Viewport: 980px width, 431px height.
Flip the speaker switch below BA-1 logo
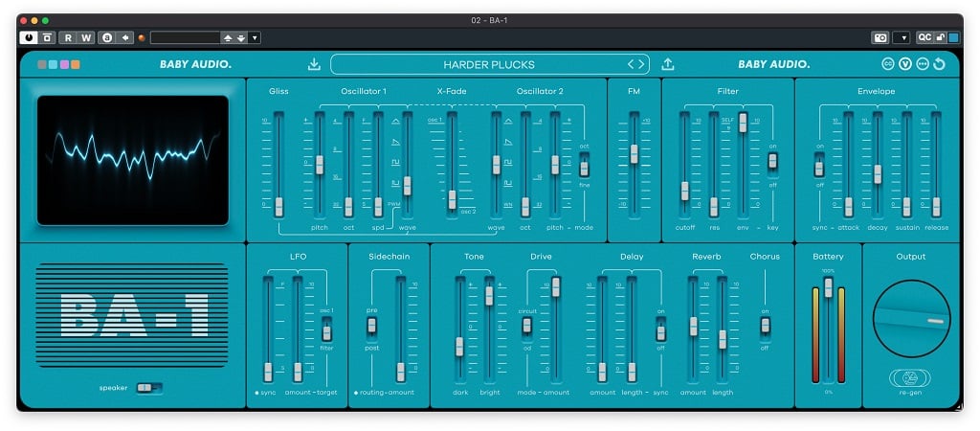tap(148, 389)
